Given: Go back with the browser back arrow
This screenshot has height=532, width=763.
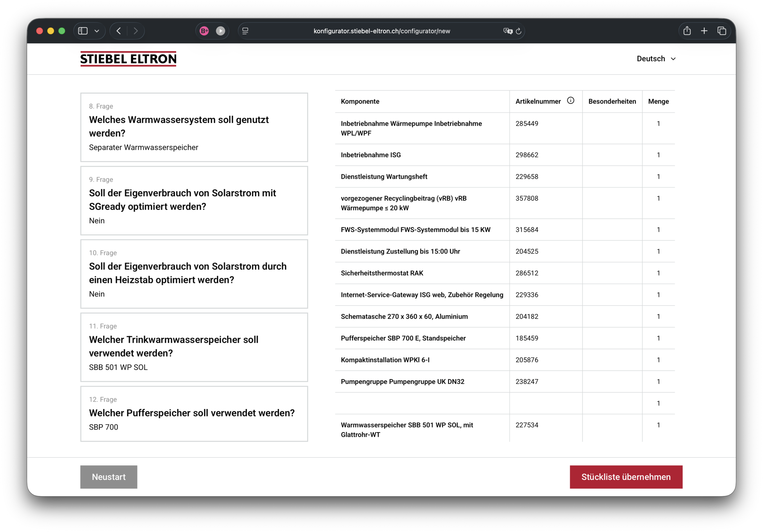Looking at the screenshot, I should (119, 31).
